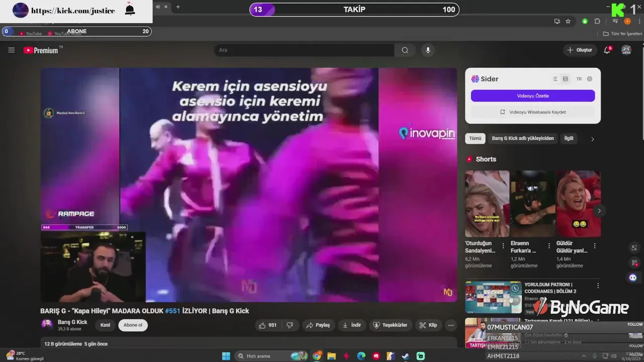Toggle Sider subtitles CC icon
644x362 pixels.
pos(566,79)
